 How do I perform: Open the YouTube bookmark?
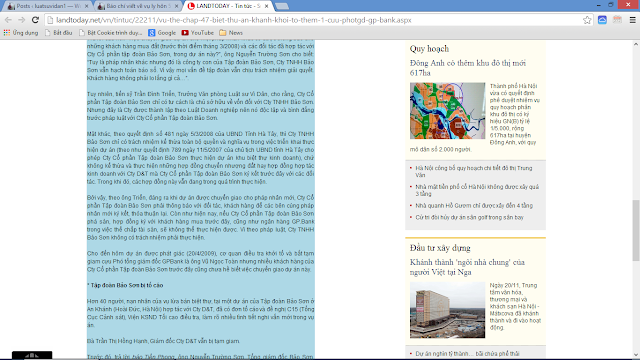(x=198, y=33)
